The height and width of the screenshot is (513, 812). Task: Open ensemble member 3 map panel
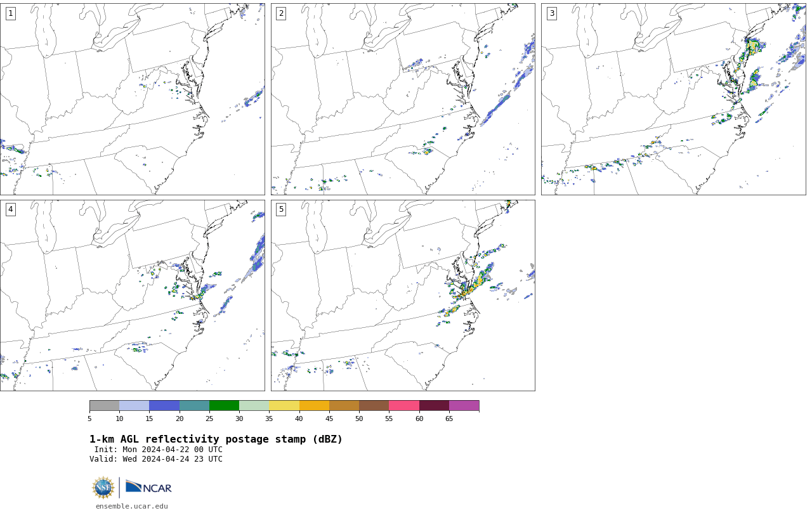click(673, 99)
